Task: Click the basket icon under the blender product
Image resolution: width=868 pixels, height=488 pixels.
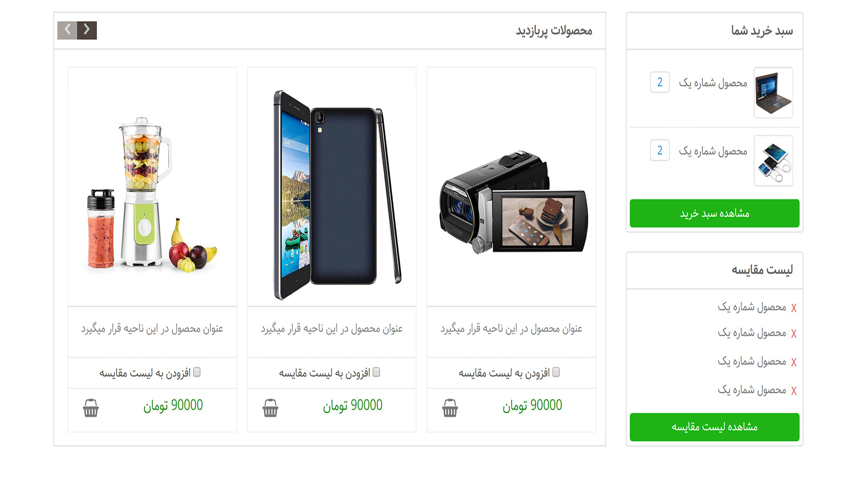Action: click(x=90, y=408)
